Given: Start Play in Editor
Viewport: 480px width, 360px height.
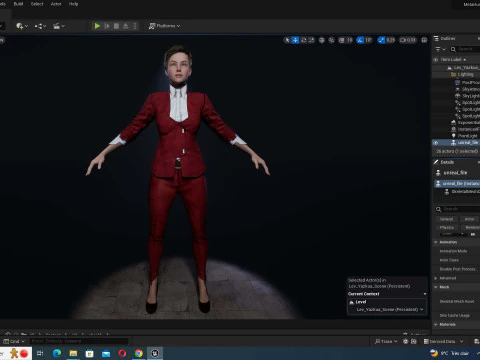Looking at the screenshot, I should point(97,26).
